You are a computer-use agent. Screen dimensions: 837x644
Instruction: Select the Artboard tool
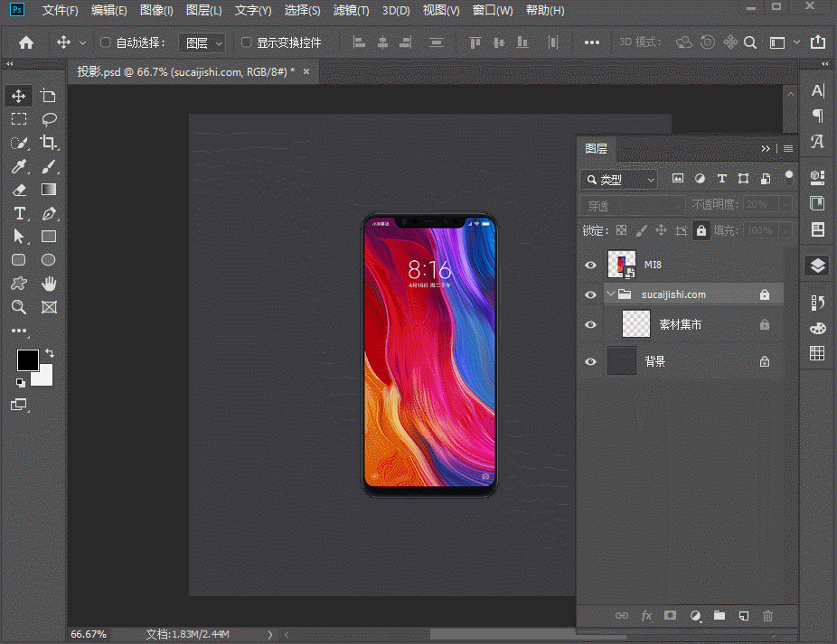click(x=49, y=96)
